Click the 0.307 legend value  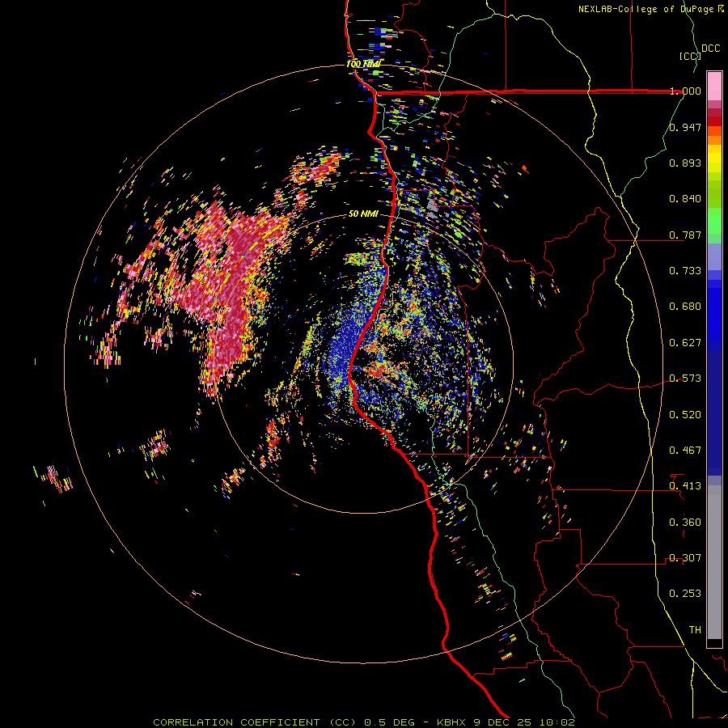click(685, 558)
